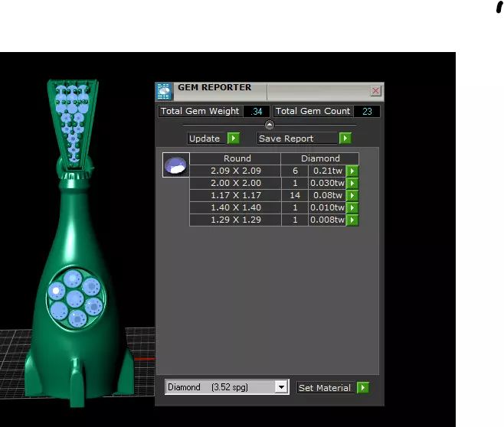Click the green arrow next to Set Material
Viewport: 504px width, 427px height.
pos(363,387)
